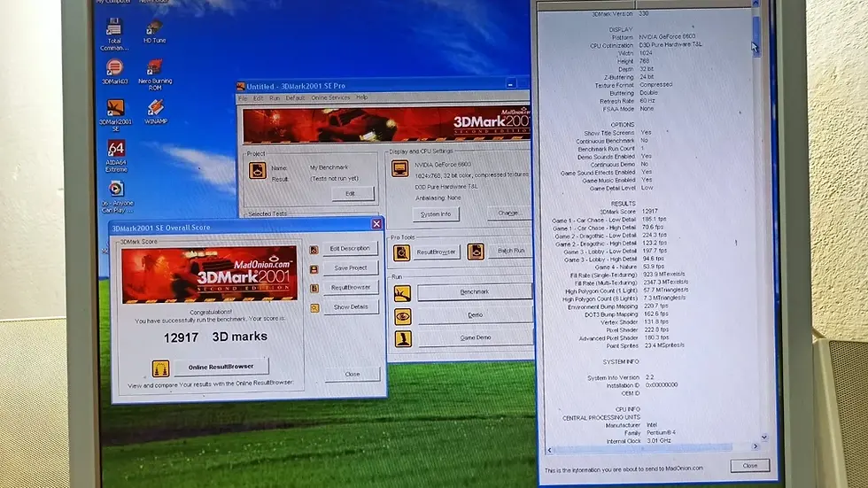Click Close button in Overall Score dialog
The height and width of the screenshot is (488, 868).
click(353, 375)
